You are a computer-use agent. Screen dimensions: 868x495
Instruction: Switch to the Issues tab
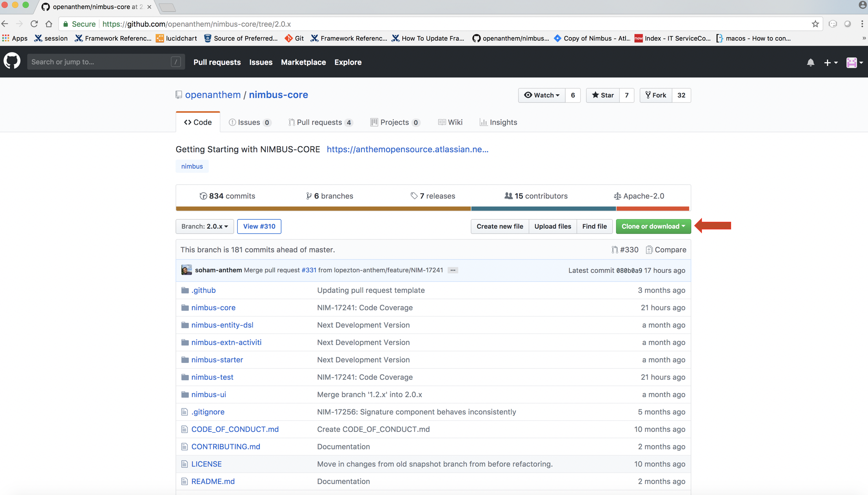click(x=250, y=122)
